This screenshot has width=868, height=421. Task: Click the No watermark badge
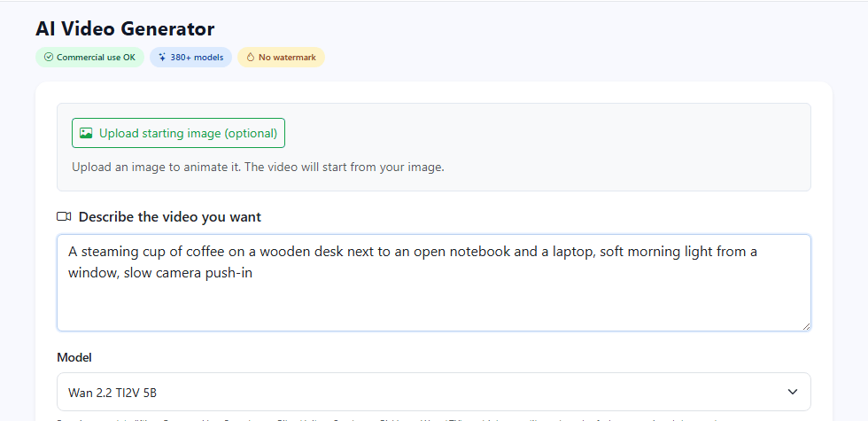coord(282,57)
